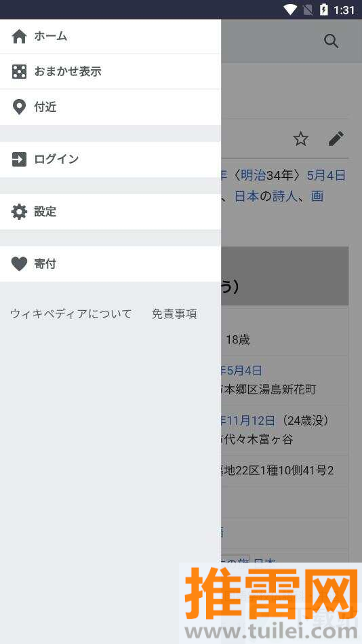
Task: Open the ウィキペディアについて link
Action: (x=71, y=314)
